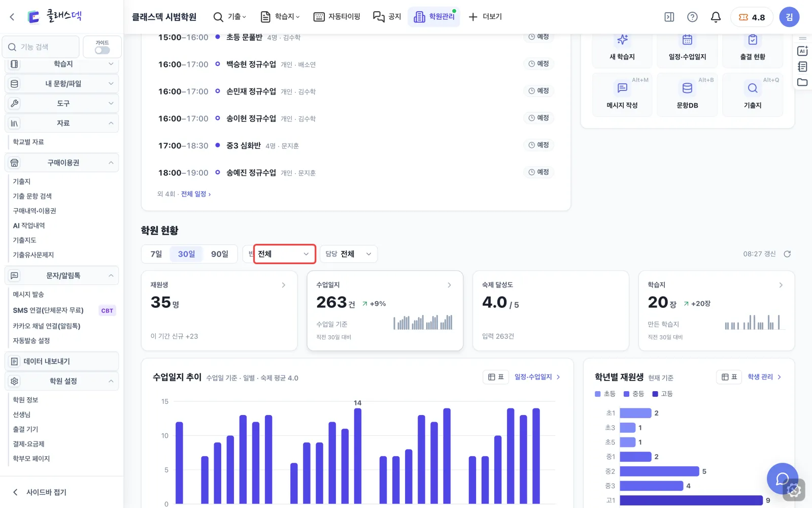Screen dimensions: 812x508
Task: Open the 전체 일정 link
Action: click(x=196, y=194)
